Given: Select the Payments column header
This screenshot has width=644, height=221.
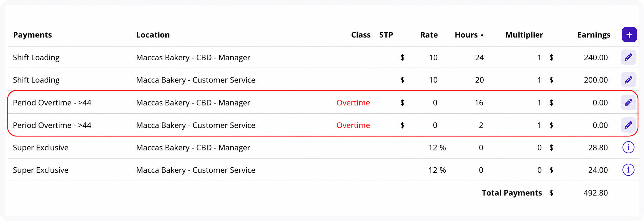Looking at the screenshot, I should [x=32, y=35].
